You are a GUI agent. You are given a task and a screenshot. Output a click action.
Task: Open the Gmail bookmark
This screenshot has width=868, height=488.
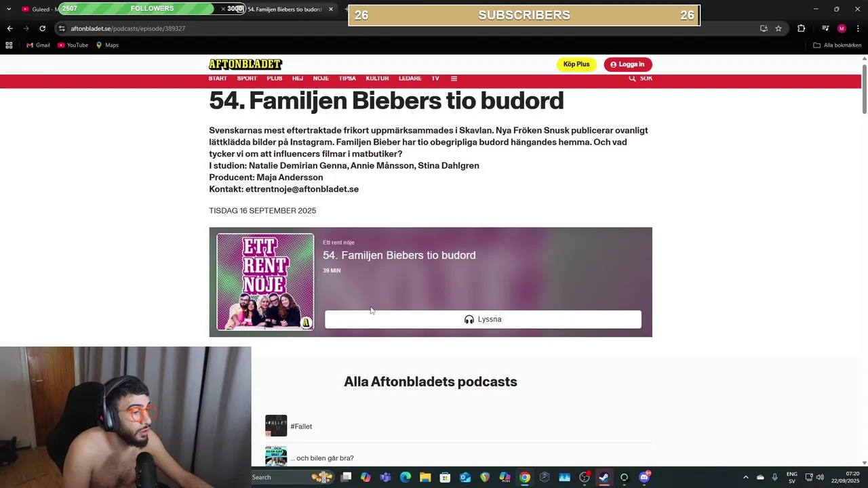pyautogui.click(x=38, y=45)
